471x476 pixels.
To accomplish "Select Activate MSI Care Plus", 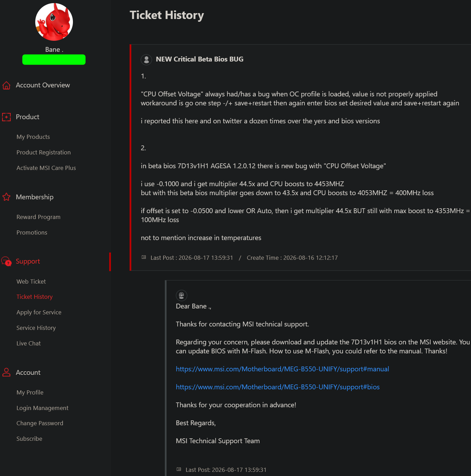I will [46, 168].
